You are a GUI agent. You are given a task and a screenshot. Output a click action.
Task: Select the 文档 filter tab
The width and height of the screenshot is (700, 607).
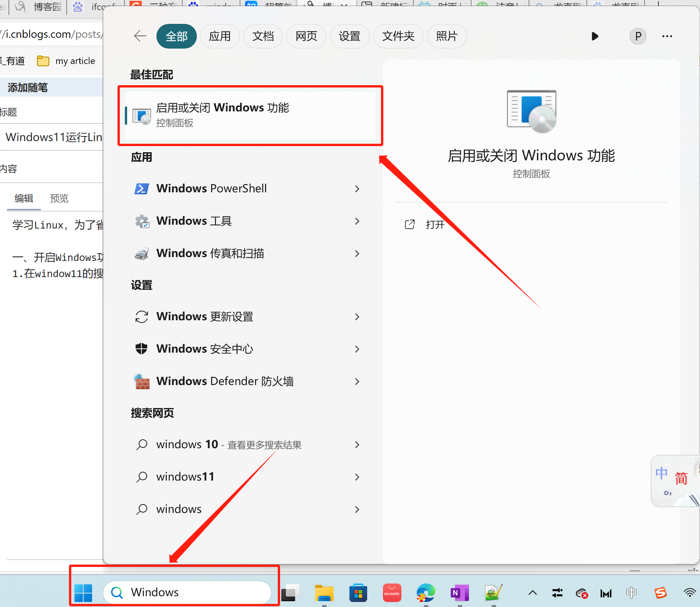(263, 36)
